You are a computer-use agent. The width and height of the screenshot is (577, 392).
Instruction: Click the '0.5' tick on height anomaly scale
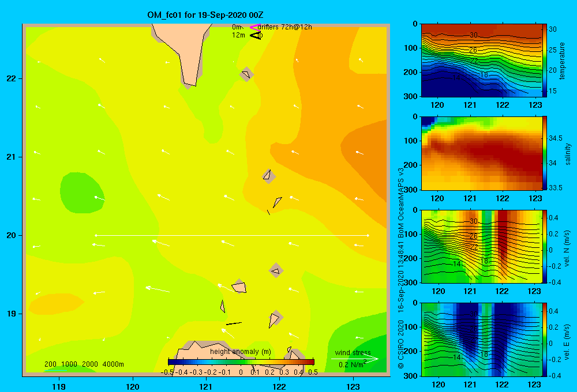[313, 372]
